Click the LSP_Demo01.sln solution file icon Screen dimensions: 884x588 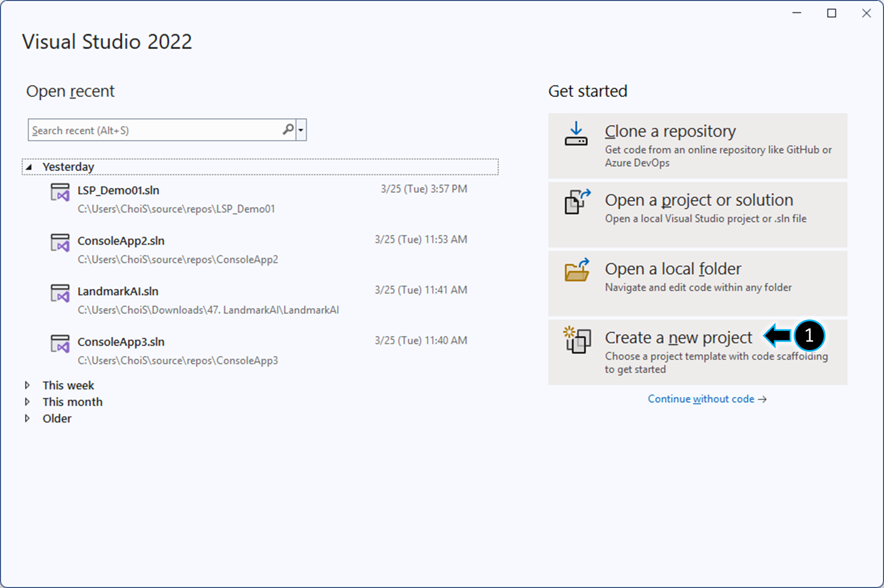pos(60,192)
